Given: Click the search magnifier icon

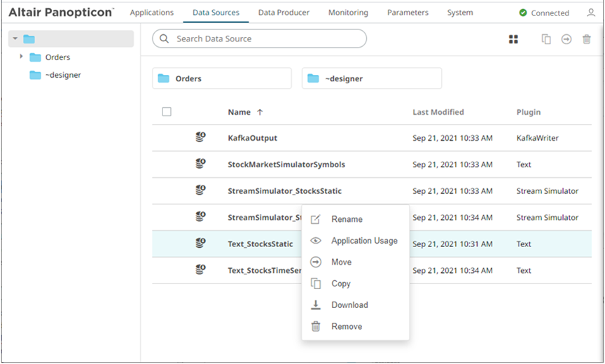Looking at the screenshot, I should coord(165,38).
